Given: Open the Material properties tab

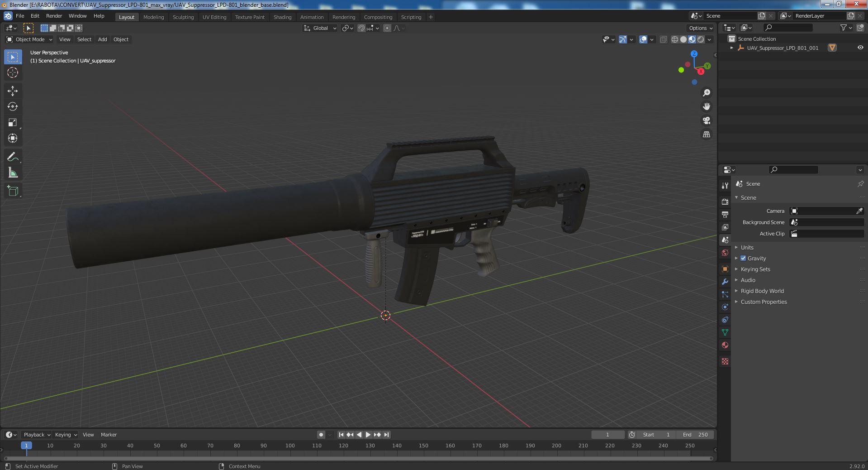Looking at the screenshot, I should point(725,345).
